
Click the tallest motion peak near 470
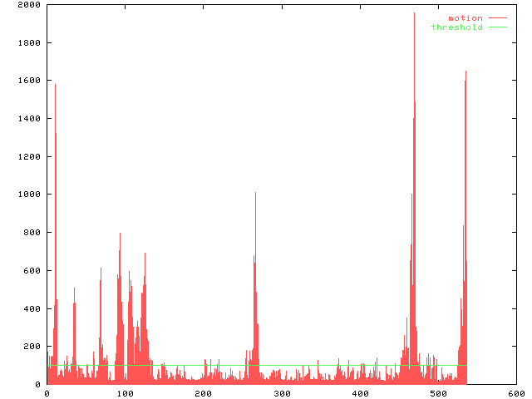pos(414,15)
